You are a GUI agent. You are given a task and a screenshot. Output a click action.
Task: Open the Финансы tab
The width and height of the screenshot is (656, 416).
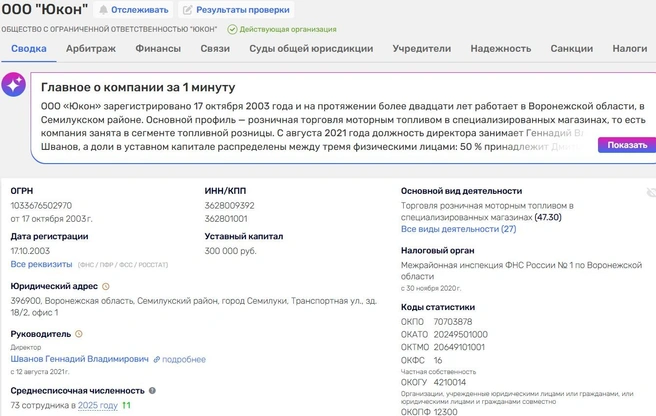158,49
